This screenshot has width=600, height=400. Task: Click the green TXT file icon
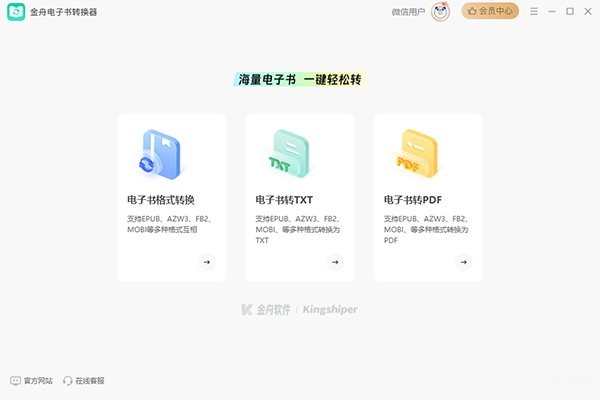[289, 153]
